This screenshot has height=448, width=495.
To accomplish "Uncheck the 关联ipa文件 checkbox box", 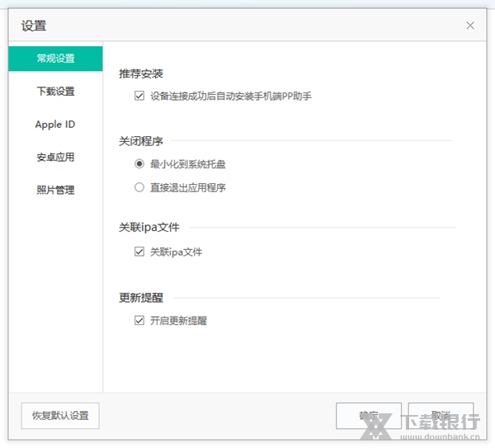I will pyautogui.click(x=139, y=252).
